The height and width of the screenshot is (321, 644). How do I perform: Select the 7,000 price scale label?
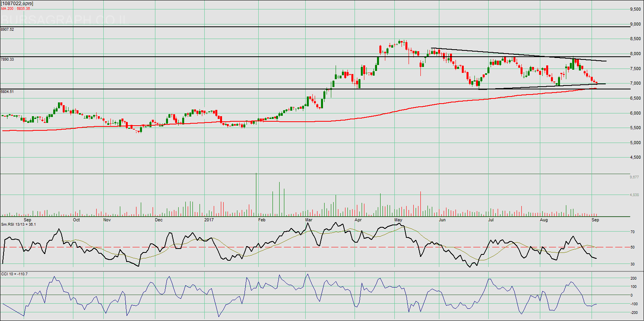635,83
